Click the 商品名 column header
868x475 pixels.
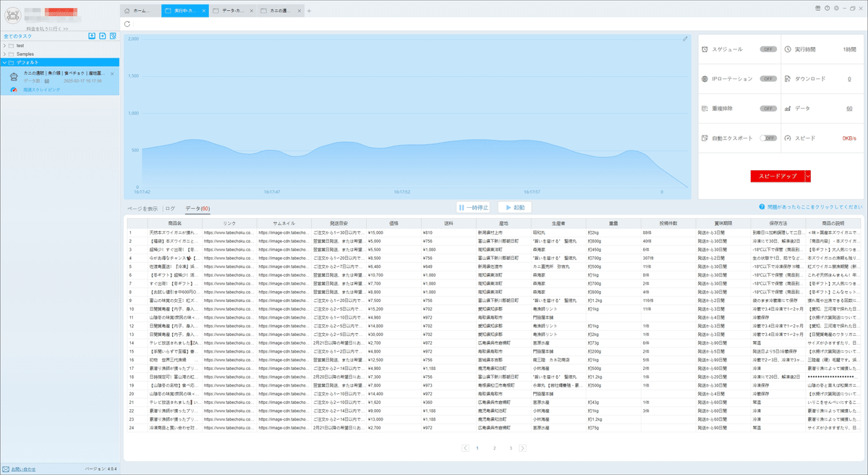click(x=174, y=224)
